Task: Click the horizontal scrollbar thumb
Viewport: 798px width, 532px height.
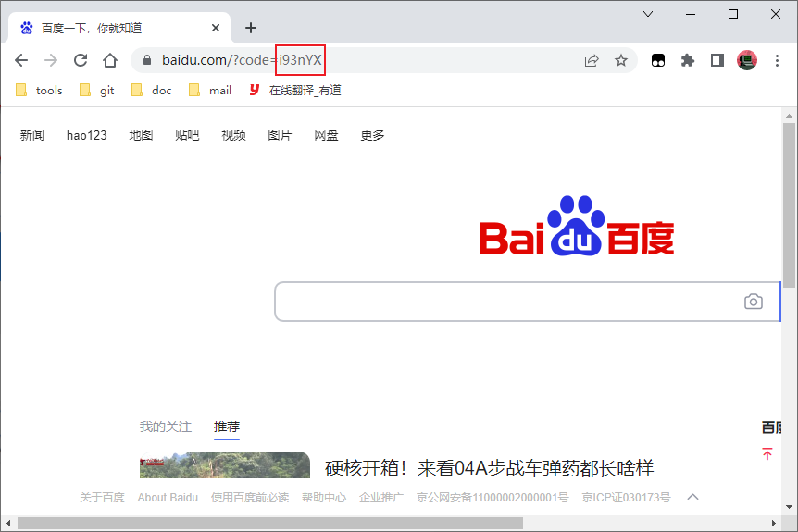Action: pos(270,523)
